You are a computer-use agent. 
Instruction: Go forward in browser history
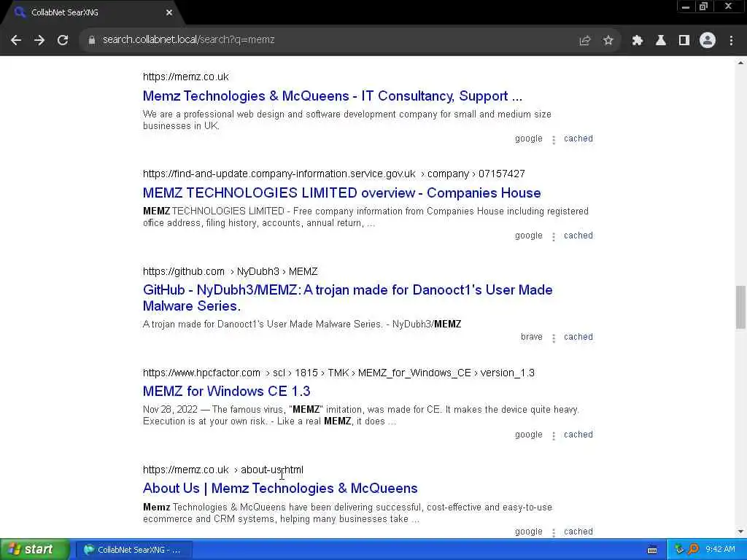coord(39,40)
